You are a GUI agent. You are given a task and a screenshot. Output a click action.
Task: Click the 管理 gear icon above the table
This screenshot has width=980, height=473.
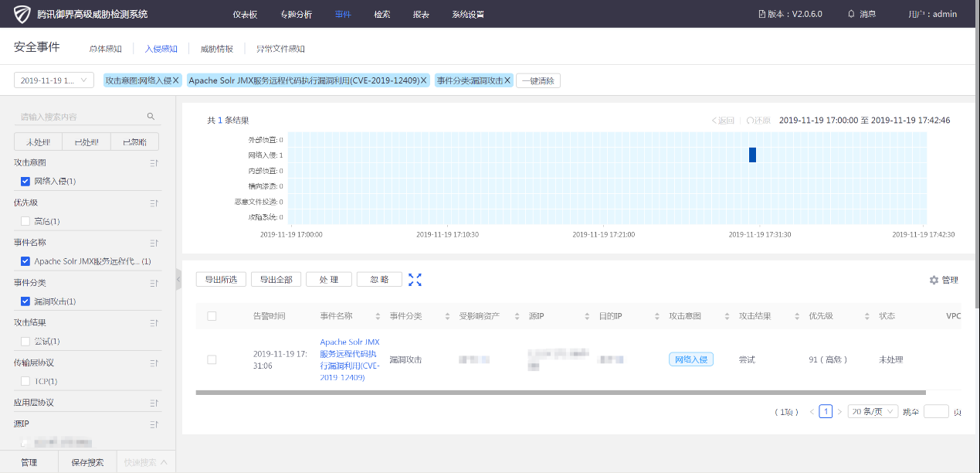pyautogui.click(x=934, y=280)
